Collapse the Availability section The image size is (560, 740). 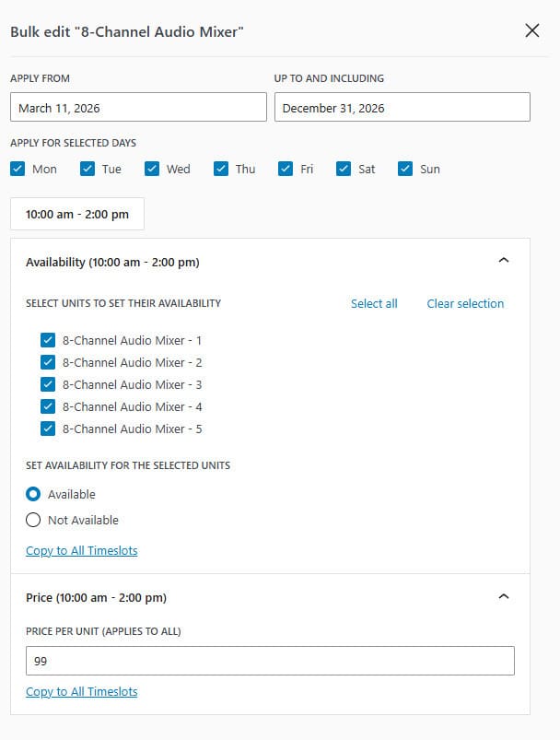[504, 261]
